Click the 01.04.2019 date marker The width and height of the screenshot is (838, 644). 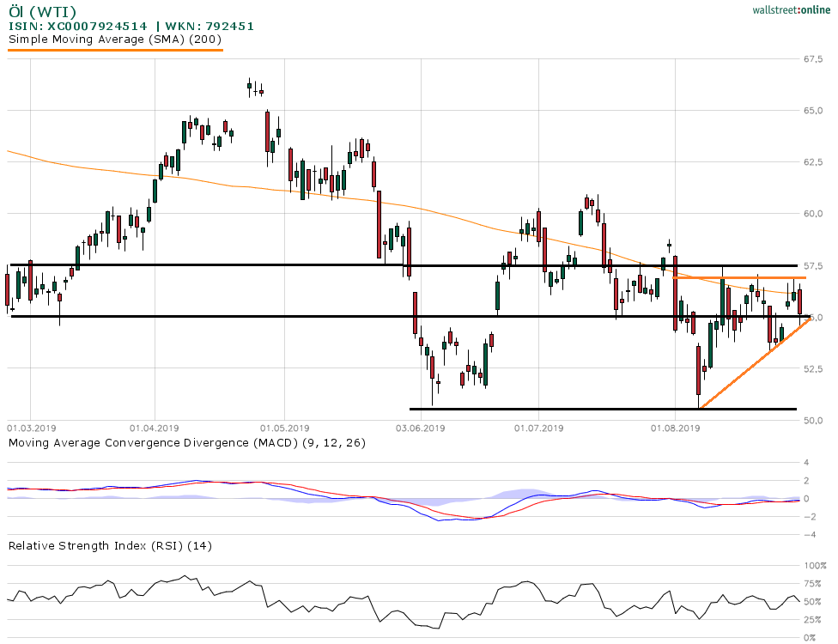155,427
